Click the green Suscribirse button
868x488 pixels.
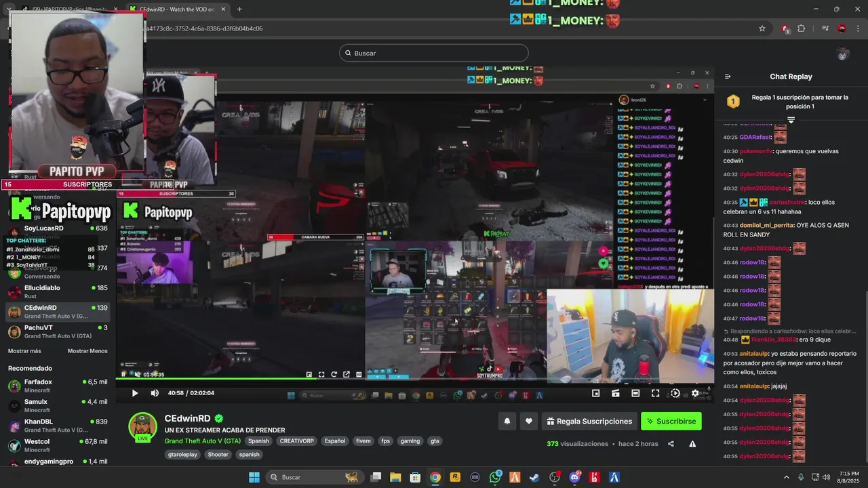point(671,421)
